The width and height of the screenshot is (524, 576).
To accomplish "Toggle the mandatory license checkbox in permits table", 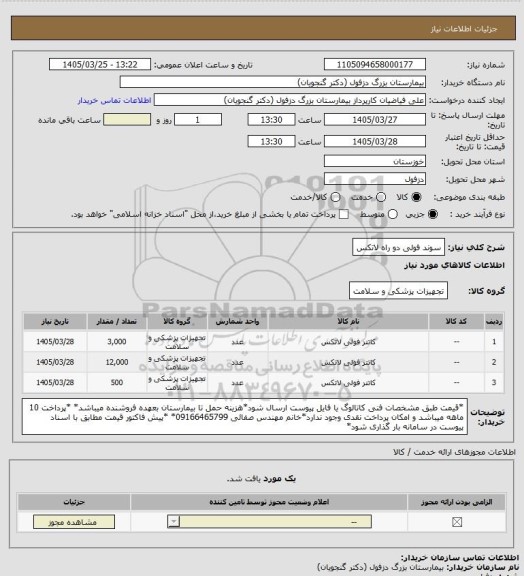I will coord(457,522).
